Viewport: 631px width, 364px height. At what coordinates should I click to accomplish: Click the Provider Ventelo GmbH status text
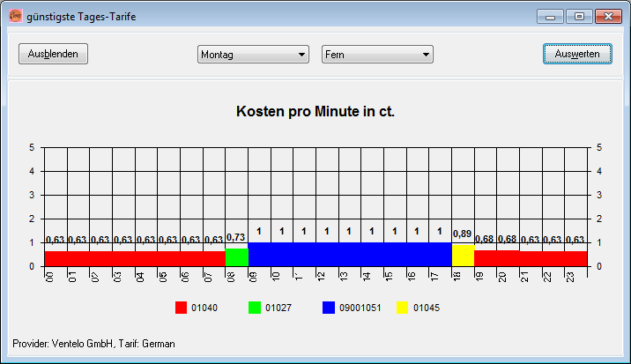click(93, 343)
